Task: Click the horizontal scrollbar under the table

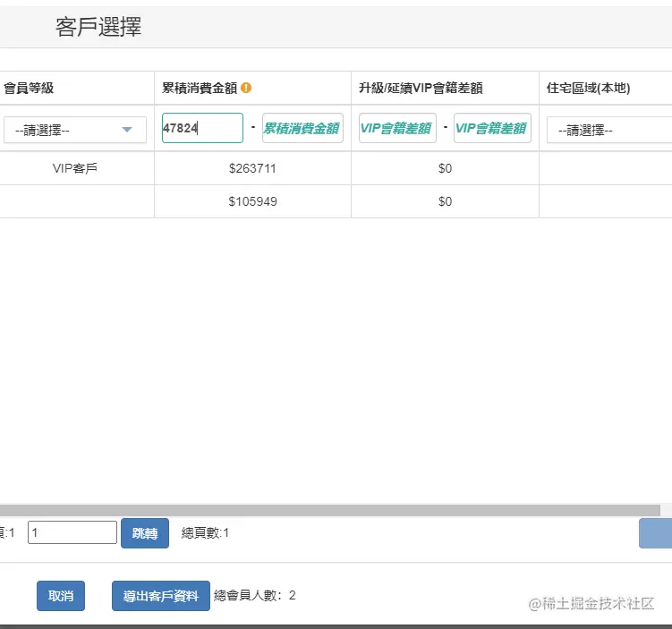Action: coord(330,510)
